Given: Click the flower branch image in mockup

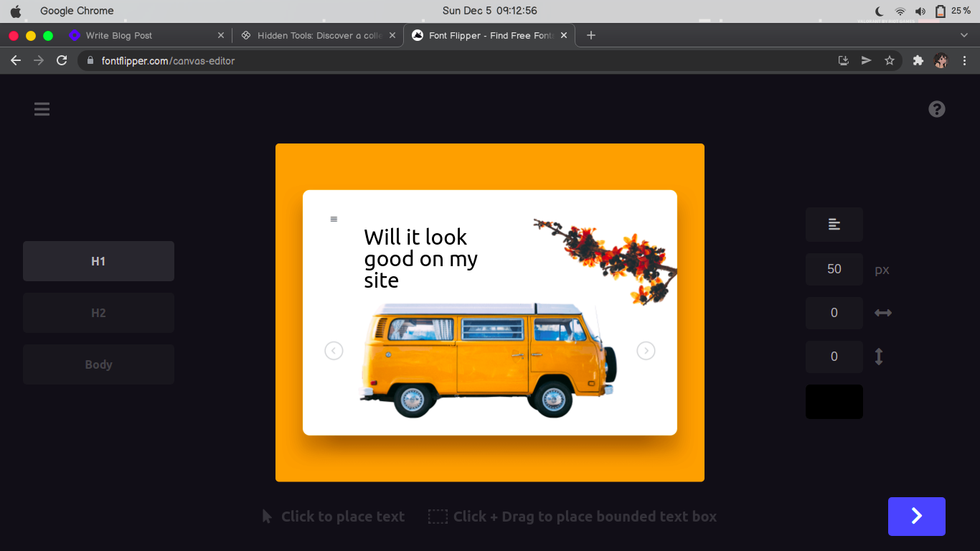Looking at the screenshot, I should click(x=605, y=260).
